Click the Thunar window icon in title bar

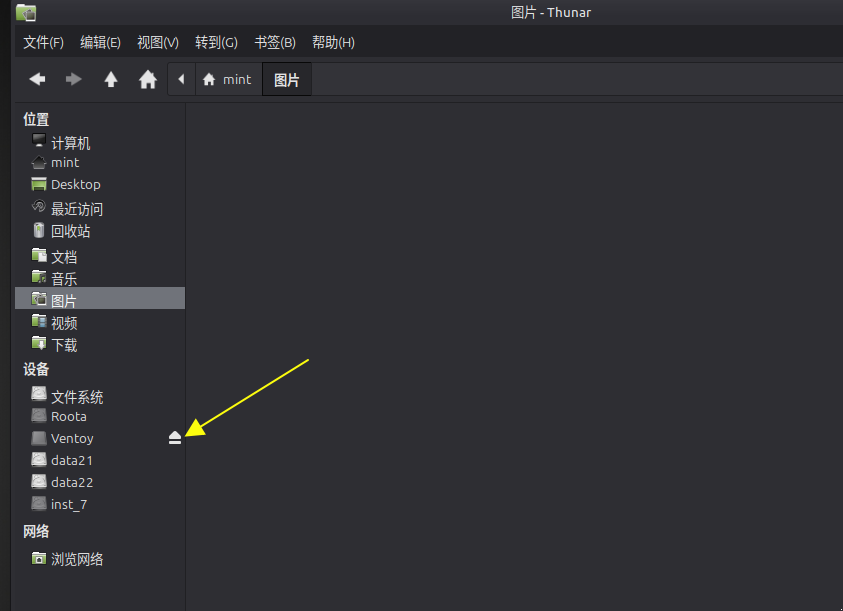point(26,12)
